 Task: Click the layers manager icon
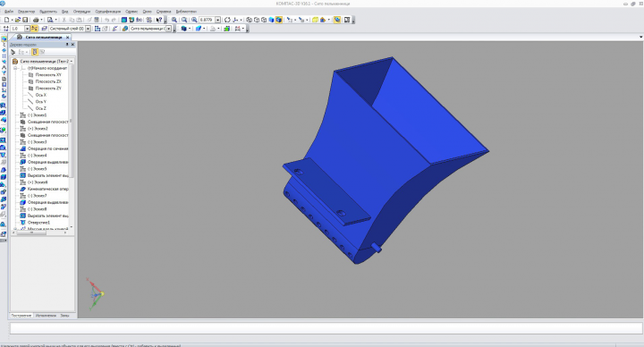point(45,29)
